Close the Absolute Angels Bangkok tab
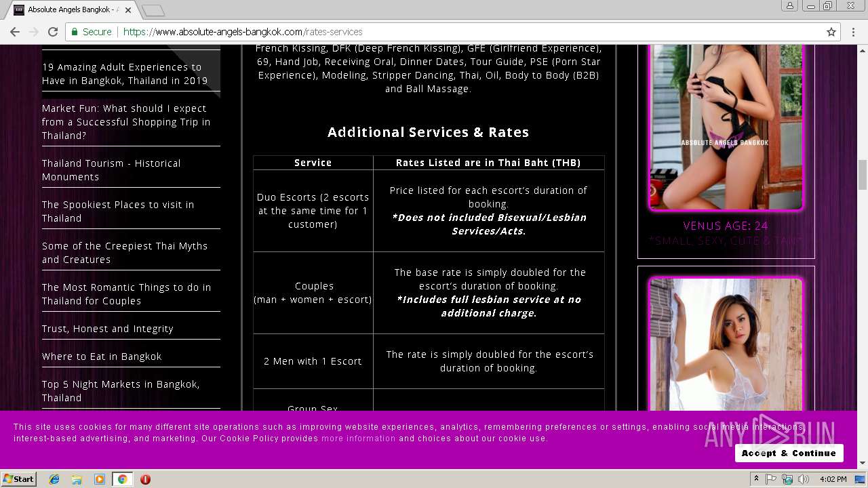Screen dimensions: 868x488 click(x=128, y=10)
